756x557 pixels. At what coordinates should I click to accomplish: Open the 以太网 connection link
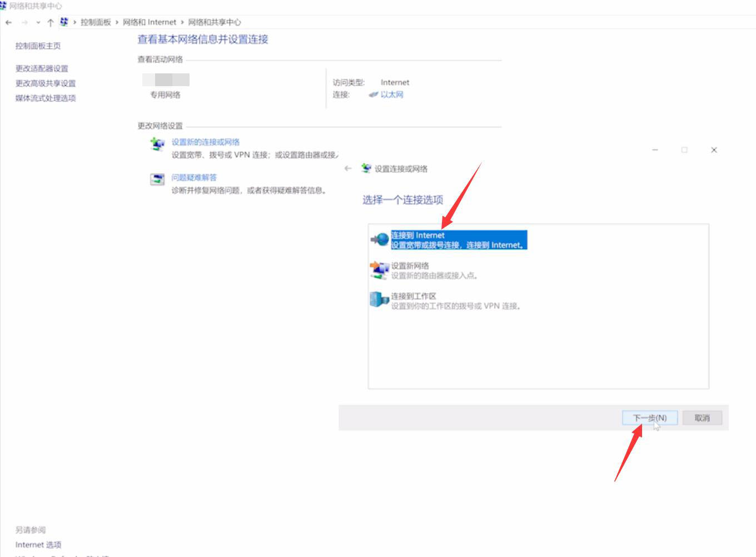click(392, 95)
